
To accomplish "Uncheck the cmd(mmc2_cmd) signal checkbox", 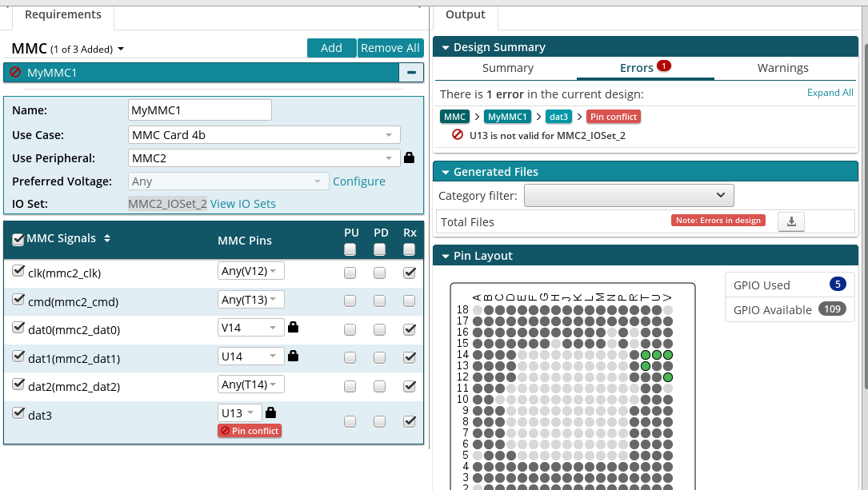I will (x=18, y=299).
